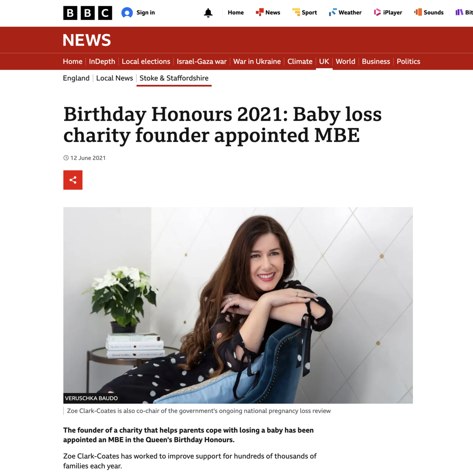Open BBC Sounds from the top bar
The height and width of the screenshot is (476, 473).
(x=429, y=13)
